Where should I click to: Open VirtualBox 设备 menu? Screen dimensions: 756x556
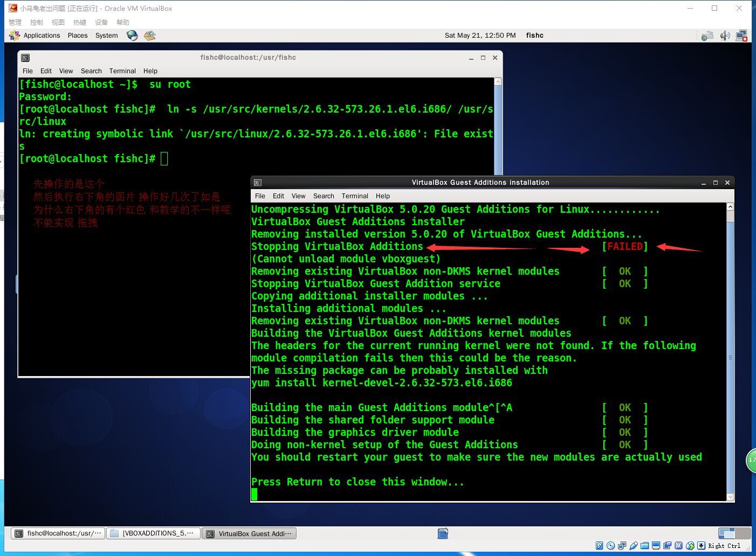[x=101, y=22]
